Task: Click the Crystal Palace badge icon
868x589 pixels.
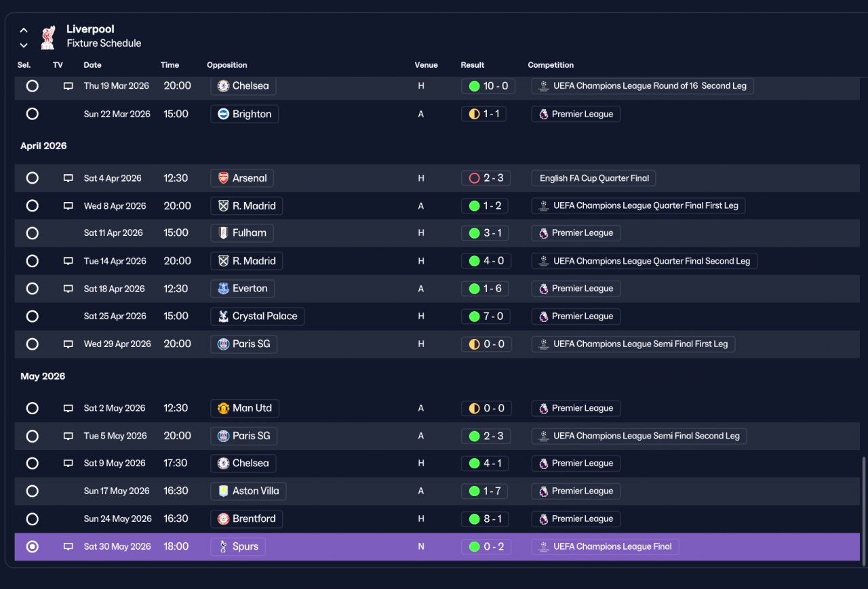Action: [x=223, y=317]
